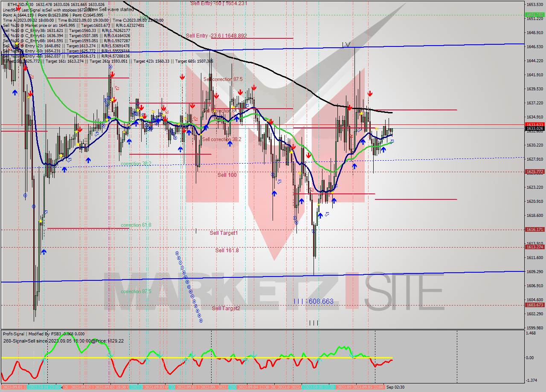Click the 1646.530 price axis value
Screen dimensions: 546x392
click(x=535, y=46)
